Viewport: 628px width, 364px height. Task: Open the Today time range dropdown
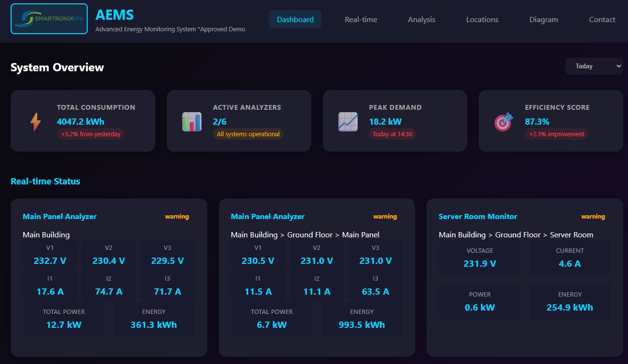click(x=594, y=66)
